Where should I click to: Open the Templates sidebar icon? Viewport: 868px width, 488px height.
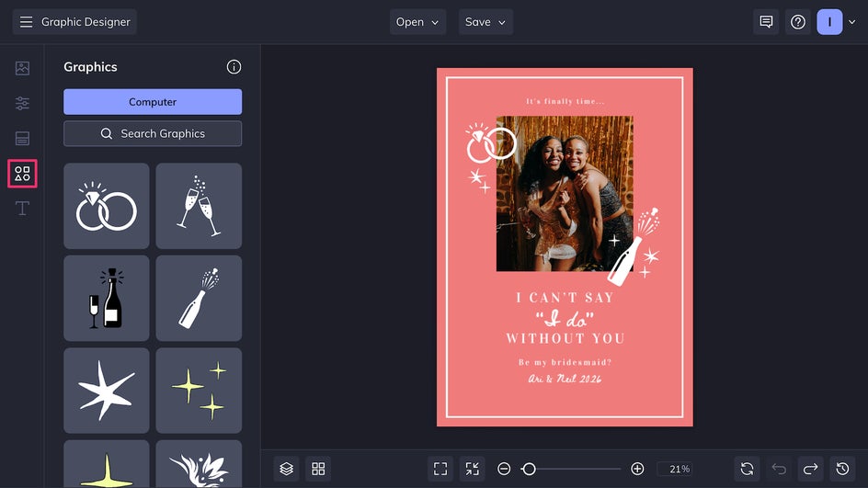click(22, 139)
